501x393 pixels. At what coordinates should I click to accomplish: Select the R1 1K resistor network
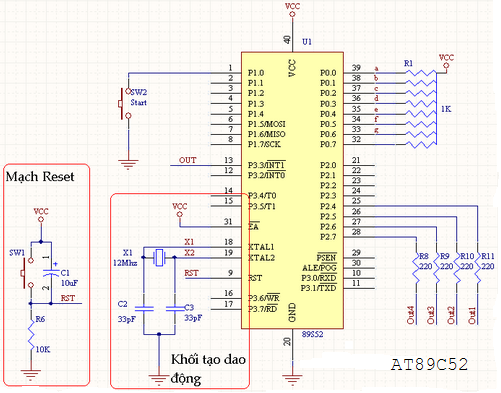(421, 108)
